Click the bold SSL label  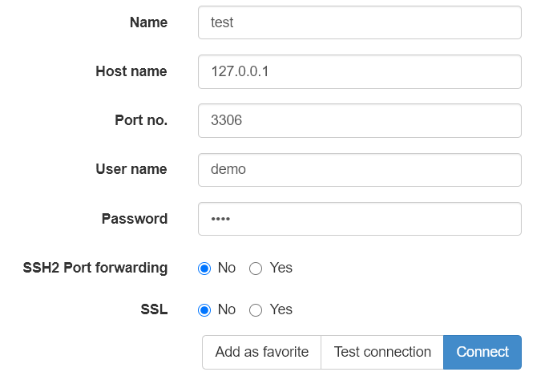(x=154, y=309)
